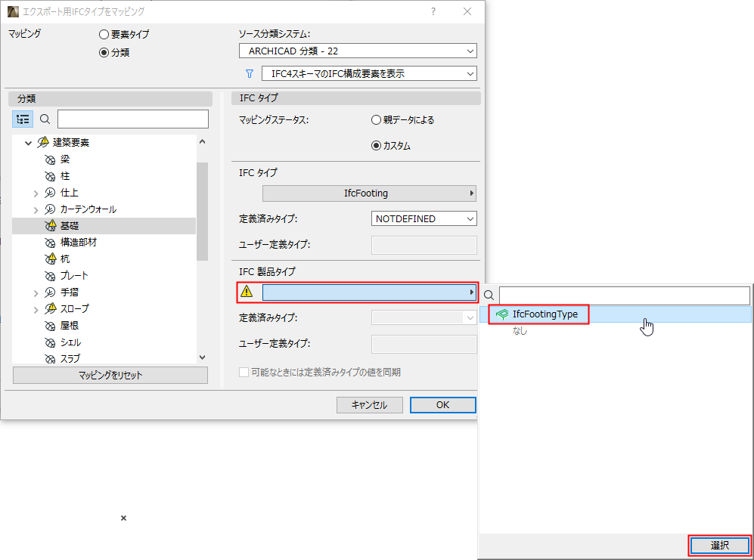Screen dimensions: 754x560
Task: Select 屋根 in the classification tree
Action: [70, 326]
